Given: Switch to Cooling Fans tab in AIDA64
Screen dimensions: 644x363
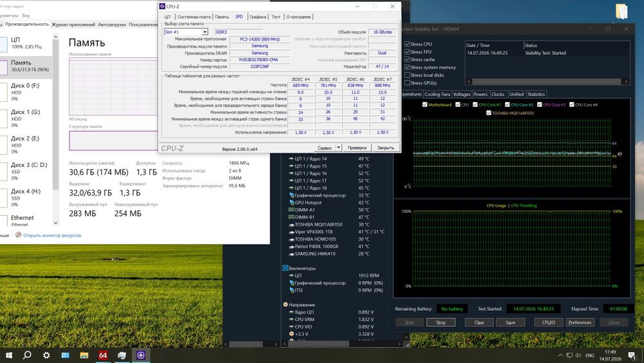Looking at the screenshot, I should coord(437,94).
